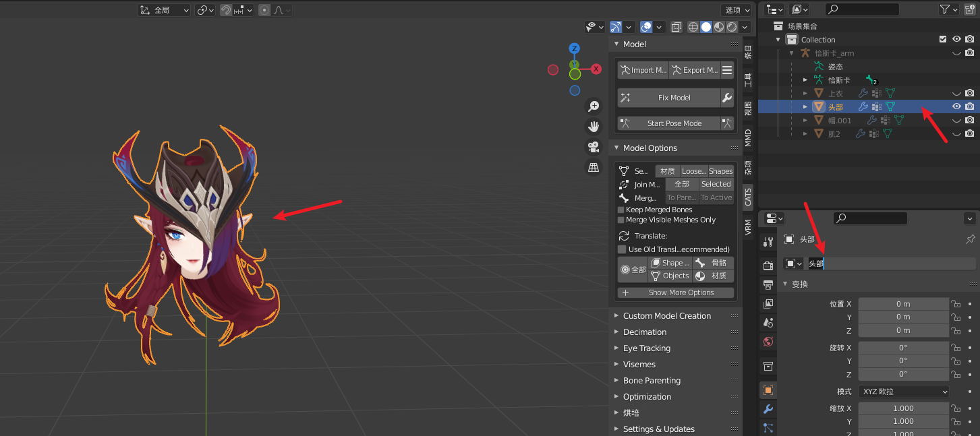The width and height of the screenshot is (980, 436).
Task: Select rendered viewport shading
Action: click(732, 27)
